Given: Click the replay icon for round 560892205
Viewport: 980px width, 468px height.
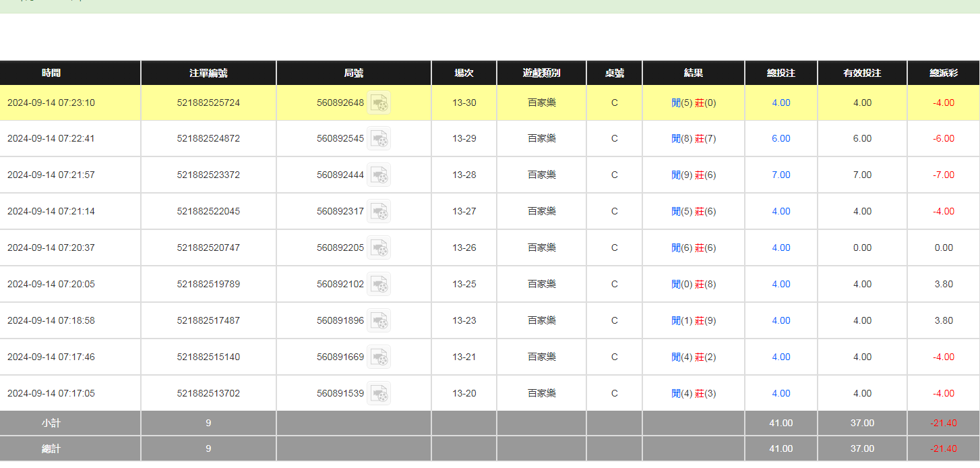Looking at the screenshot, I should point(379,248).
